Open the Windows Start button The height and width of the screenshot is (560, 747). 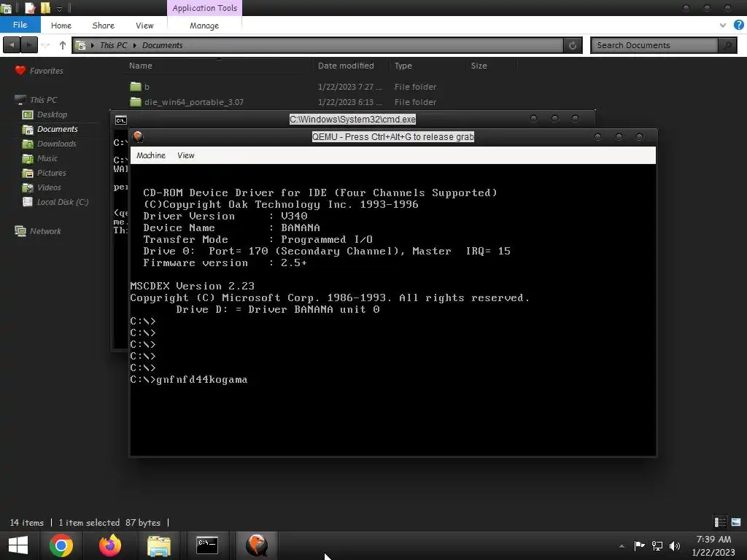[18, 545]
